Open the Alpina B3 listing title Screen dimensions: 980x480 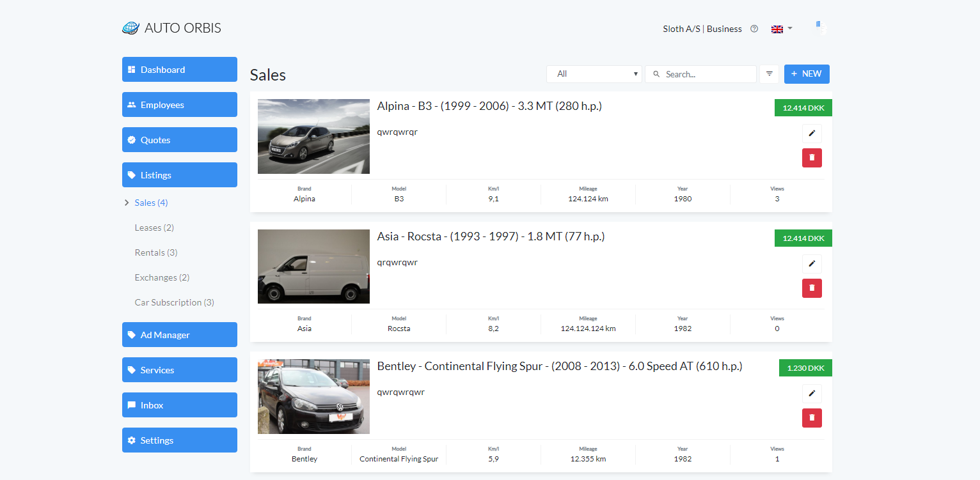click(x=489, y=106)
